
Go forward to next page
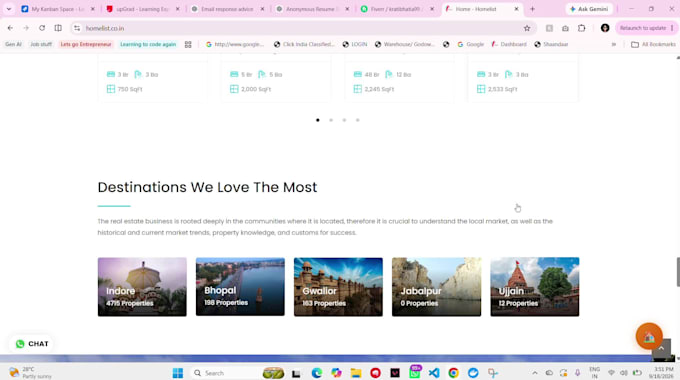26,28
